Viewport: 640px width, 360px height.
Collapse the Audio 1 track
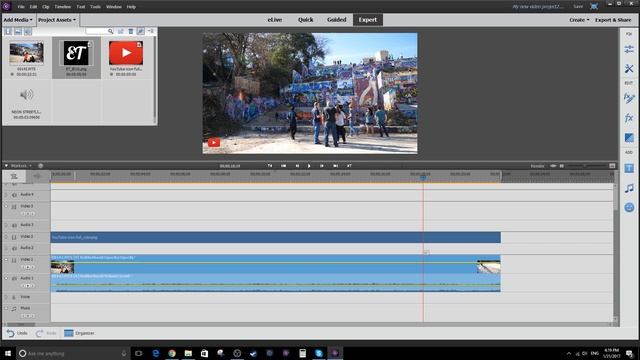[x=6, y=278]
